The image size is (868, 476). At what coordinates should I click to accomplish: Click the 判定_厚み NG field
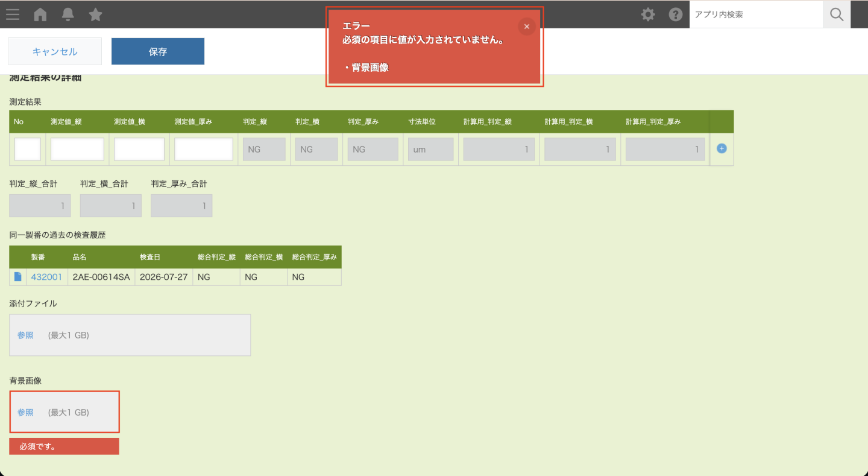(373, 149)
